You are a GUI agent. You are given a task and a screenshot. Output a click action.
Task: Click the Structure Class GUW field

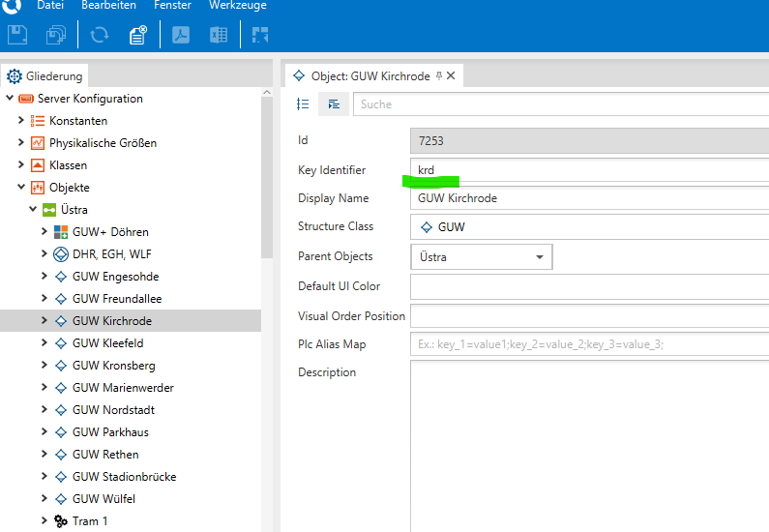589,227
